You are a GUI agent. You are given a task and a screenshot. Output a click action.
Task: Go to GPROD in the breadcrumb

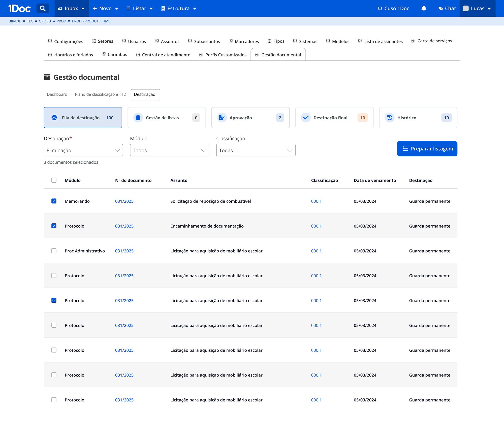tap(45, 21)
